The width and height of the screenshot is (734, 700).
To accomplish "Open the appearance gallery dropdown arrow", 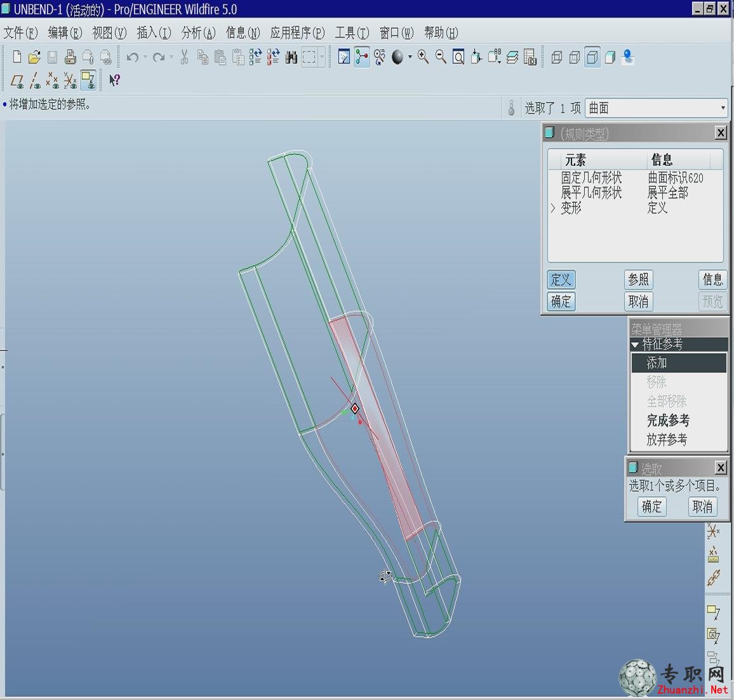I will tap(410, 57).
